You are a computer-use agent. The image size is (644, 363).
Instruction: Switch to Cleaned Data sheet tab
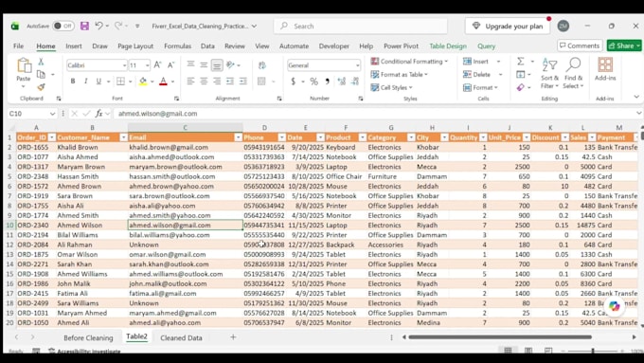click(181, 337)
